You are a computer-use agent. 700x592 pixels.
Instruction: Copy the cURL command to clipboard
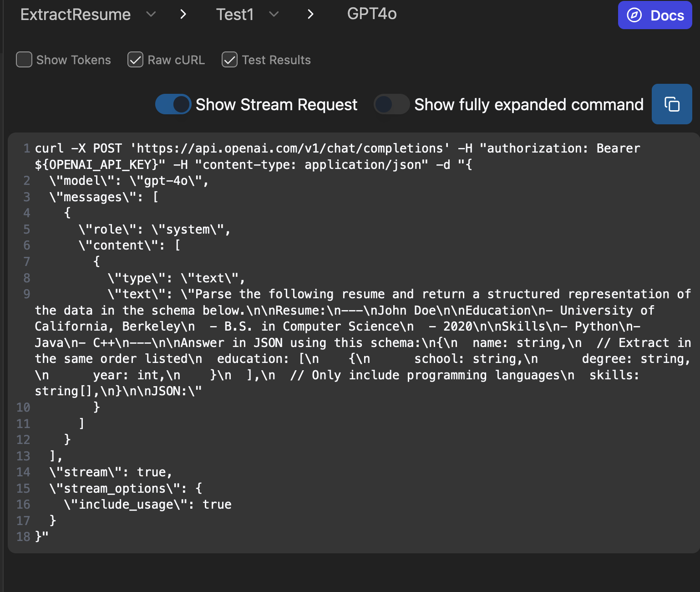(x=671, y=104)
